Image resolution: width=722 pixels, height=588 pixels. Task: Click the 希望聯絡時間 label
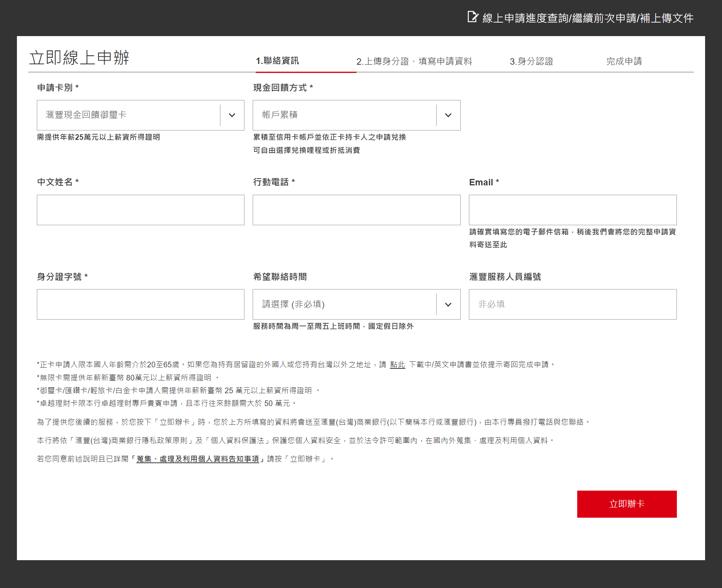point(280,277)
